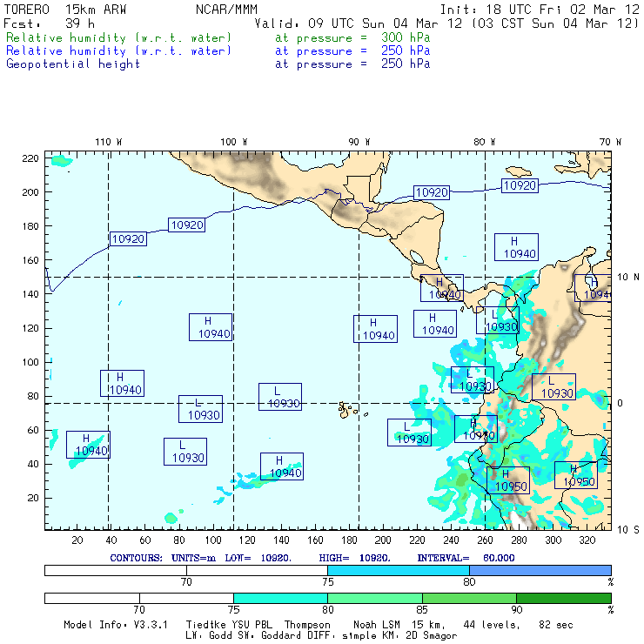644x644 pixels.
Task: Click the turquoise 75–80% segment of lower colorbar
Action: (x=280, y=598)
